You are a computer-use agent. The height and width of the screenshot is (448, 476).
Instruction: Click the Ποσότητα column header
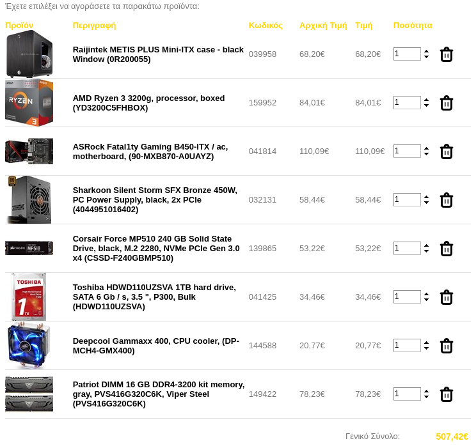pyautogui.click(x=413, y=26)
